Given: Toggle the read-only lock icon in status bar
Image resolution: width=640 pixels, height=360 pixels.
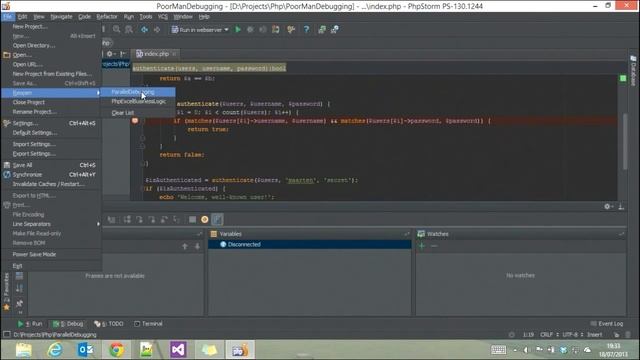Looking at the screenshot, I should coord(616,335).
